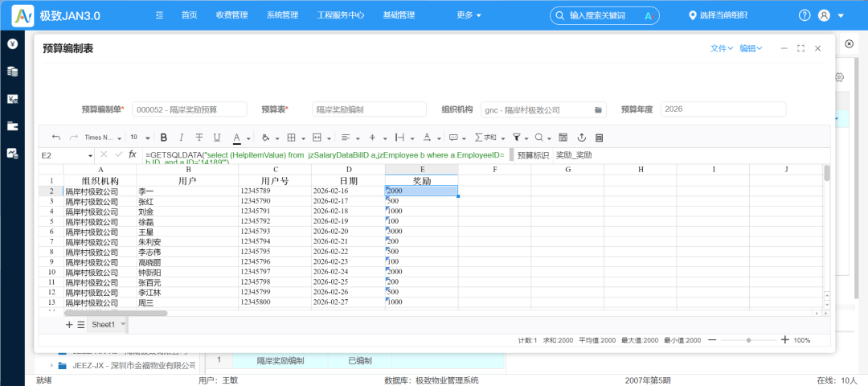868x386 pixels.
Task: Adjust the zoom slider handle
Action: [x=748, y=340]
